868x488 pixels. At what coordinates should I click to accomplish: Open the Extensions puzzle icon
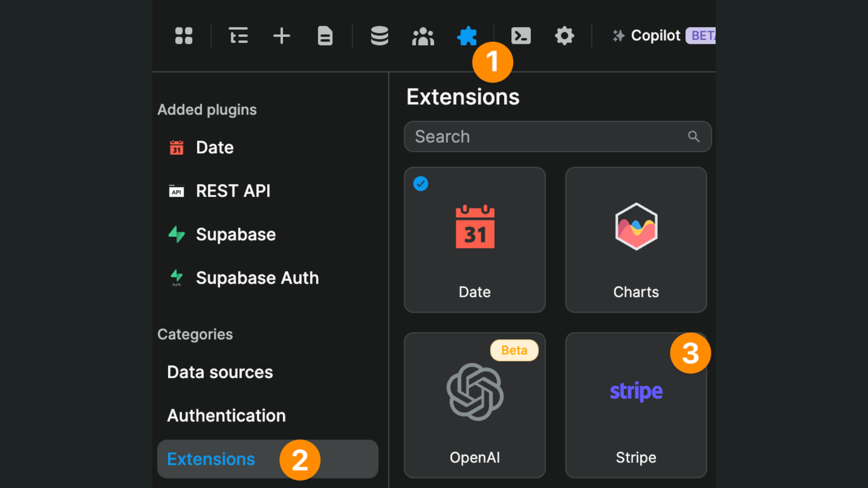467,36
